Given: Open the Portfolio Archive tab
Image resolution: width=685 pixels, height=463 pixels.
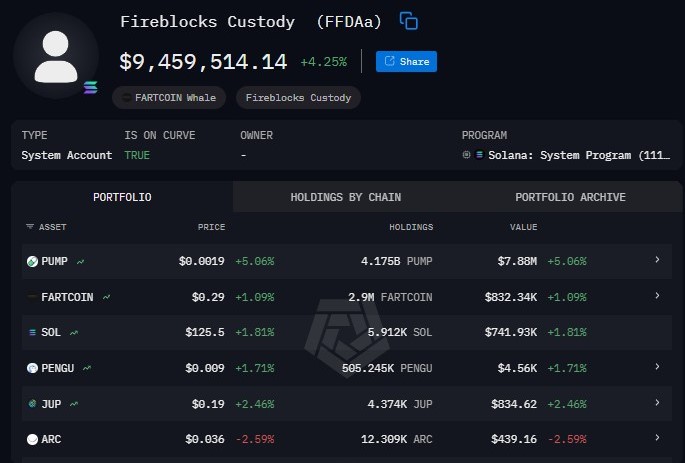Looking at the screenshot, I should (570, 197).
